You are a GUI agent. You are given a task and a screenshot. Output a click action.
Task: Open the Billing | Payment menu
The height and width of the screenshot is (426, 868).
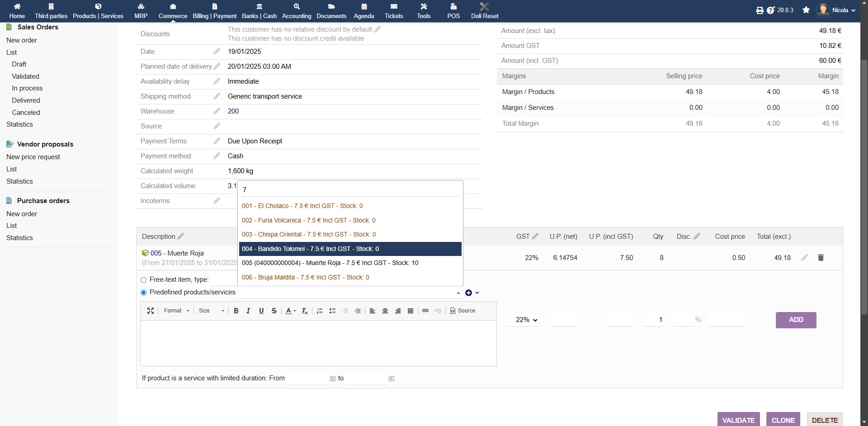tap(214, 11)
